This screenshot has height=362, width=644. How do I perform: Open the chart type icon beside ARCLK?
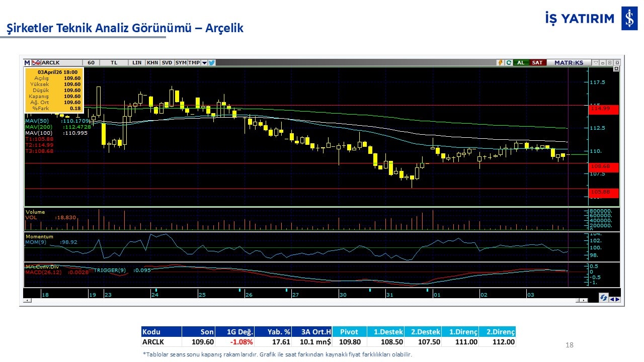click(36, 63)
